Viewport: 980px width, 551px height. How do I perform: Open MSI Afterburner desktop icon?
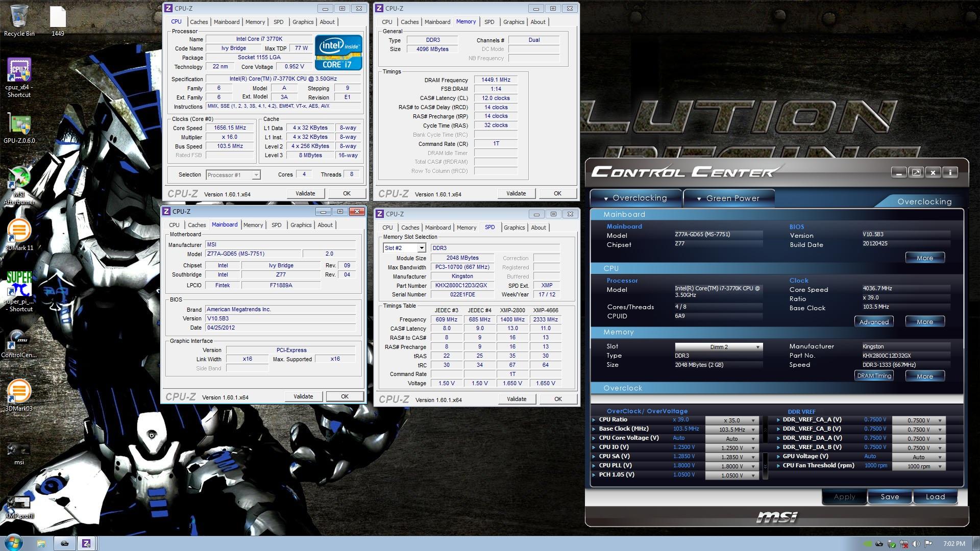pos(19,186)
